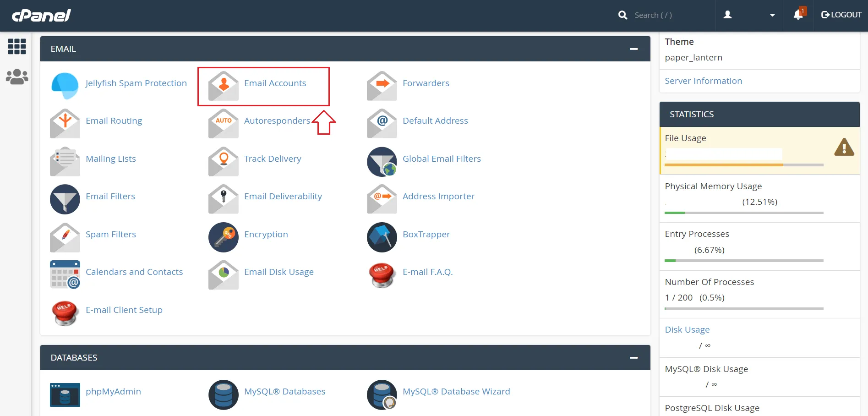The width and height of the screenshot is (868, 416).
Task: Click the Search magnifier icon
Action: point(622,15)
